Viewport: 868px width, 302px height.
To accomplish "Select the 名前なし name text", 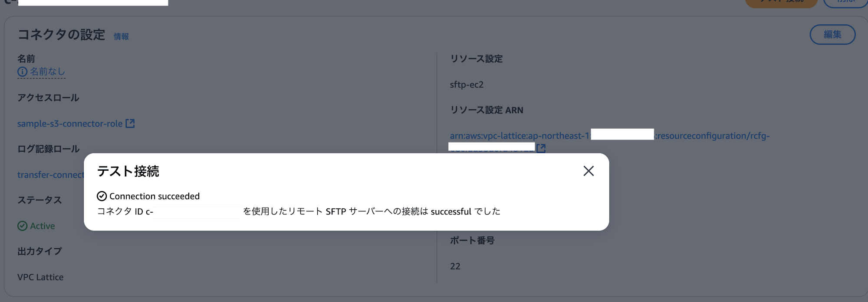I will [47, 72].
